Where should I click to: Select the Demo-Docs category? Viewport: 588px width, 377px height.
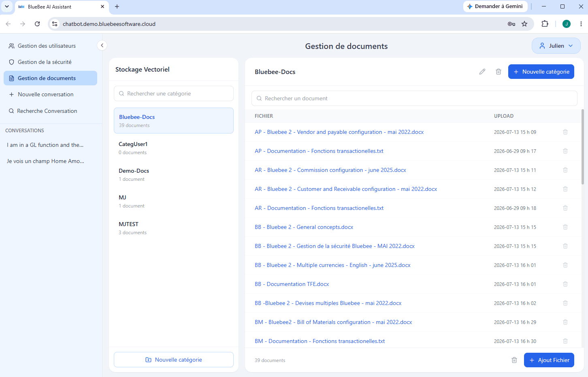click(174, 174)
